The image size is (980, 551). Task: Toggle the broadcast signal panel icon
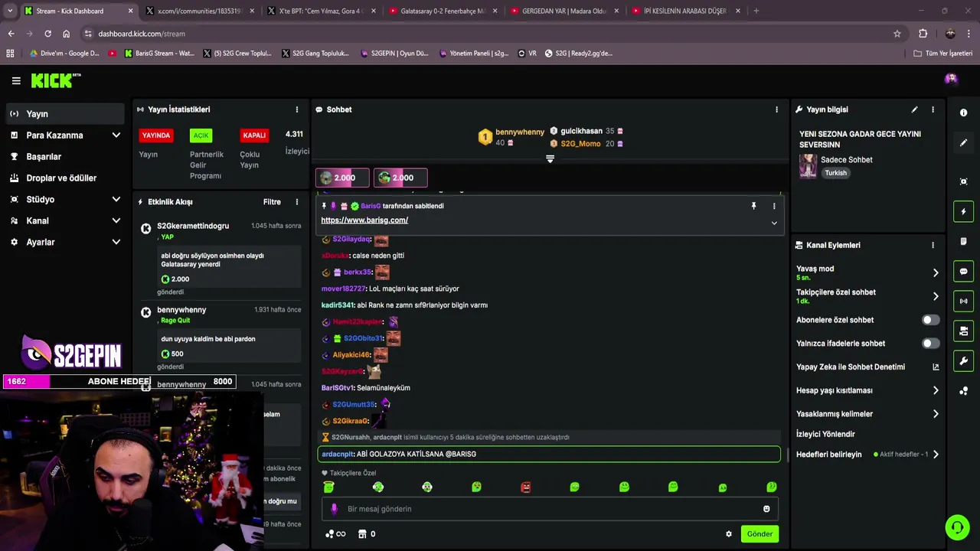pyautogui.click(x=963, y=301)
